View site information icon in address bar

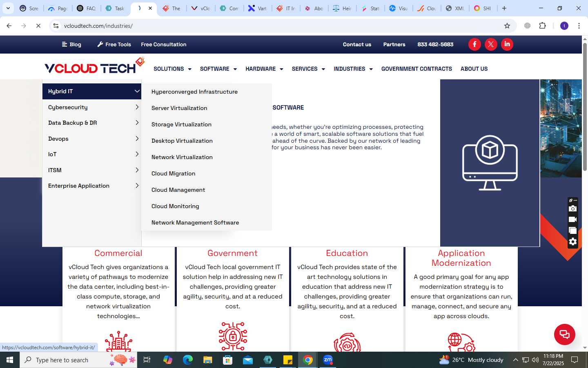[x=56, y=26]
